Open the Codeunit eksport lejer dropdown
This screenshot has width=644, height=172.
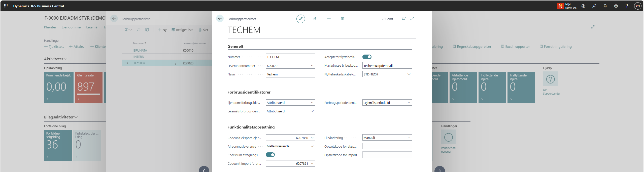(312, 138)
